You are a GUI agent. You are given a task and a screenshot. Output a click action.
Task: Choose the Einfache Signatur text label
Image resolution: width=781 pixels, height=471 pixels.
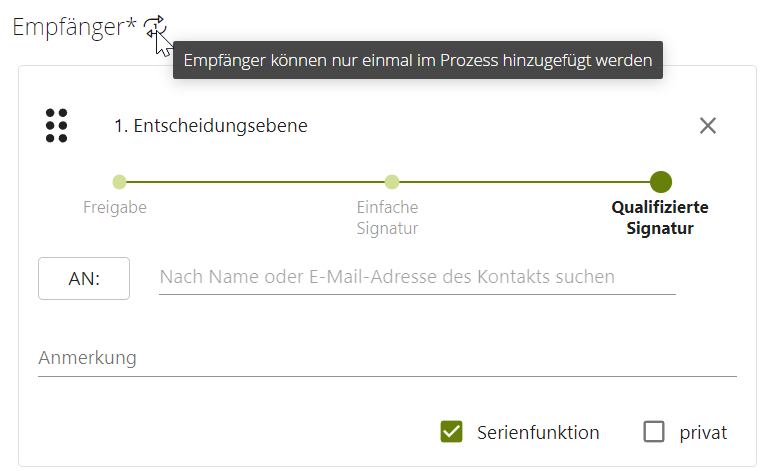pyautogui.click(x=387, y=218)
